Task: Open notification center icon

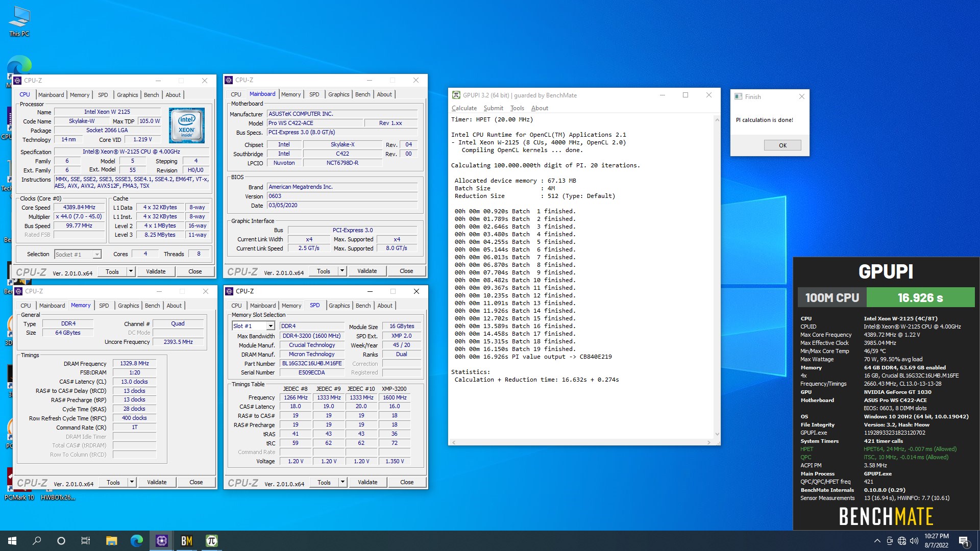Action: pos(964,541)
